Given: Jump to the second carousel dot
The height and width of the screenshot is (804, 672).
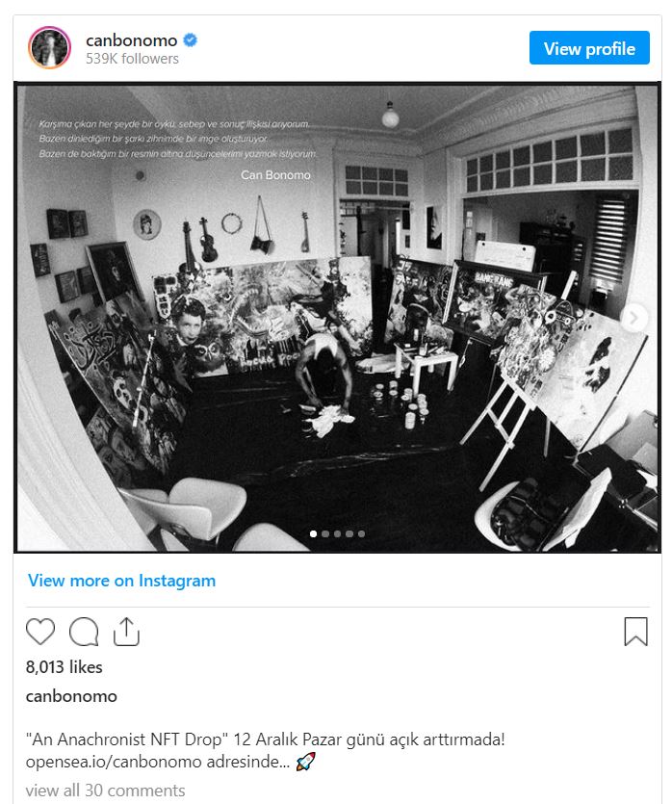Looking at the screenshot, I should point(325,533).
